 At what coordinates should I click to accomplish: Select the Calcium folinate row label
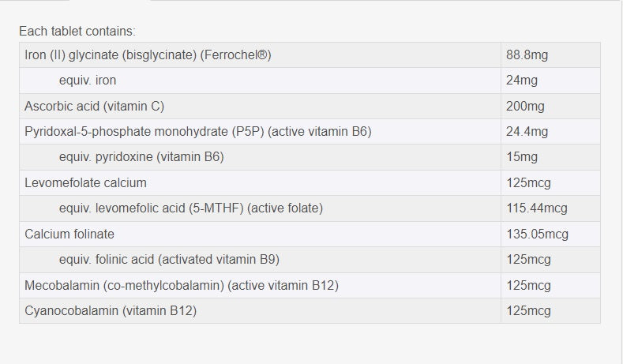click(69, 234)
